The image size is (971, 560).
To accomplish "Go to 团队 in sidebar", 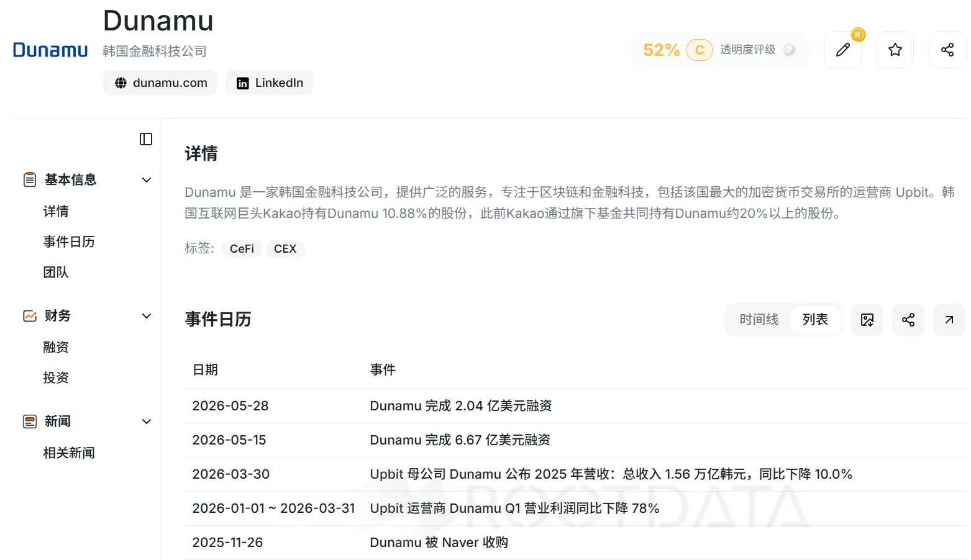I will tap(56, 273).
